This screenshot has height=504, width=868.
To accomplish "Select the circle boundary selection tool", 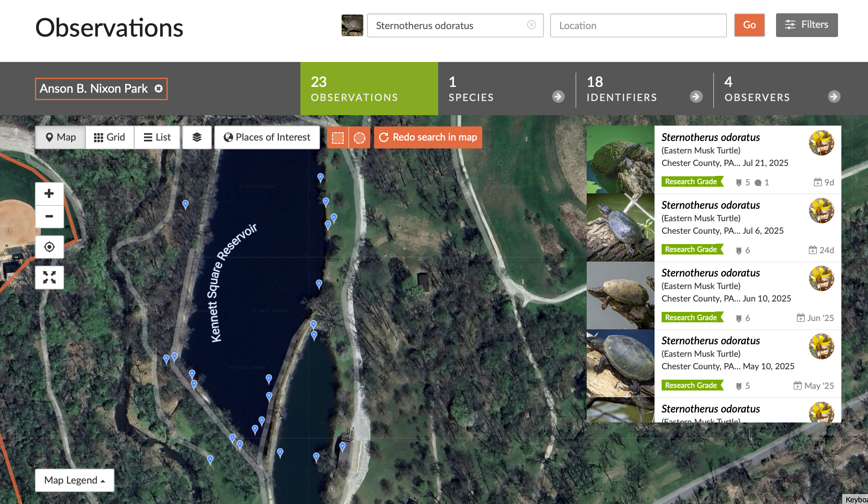I will 360,138.
